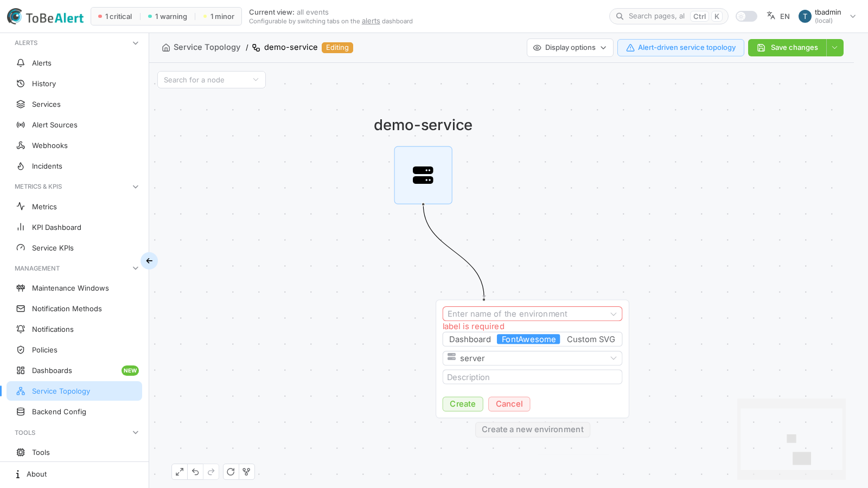Viewport: 868px width, 488px height.
Task: Collapse the sidebar with the arrow button
Action: point(149,261)
